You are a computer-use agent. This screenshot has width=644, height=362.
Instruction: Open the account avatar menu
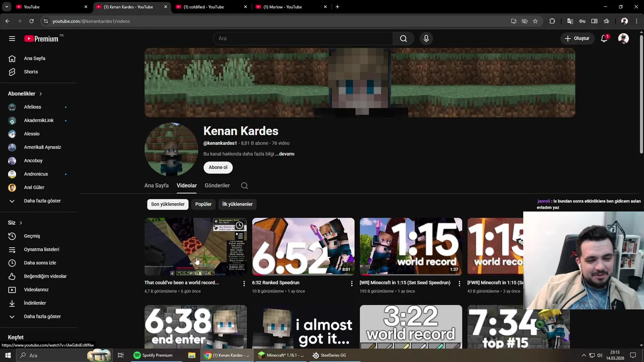pyautogui.click(x=623, y=38)
